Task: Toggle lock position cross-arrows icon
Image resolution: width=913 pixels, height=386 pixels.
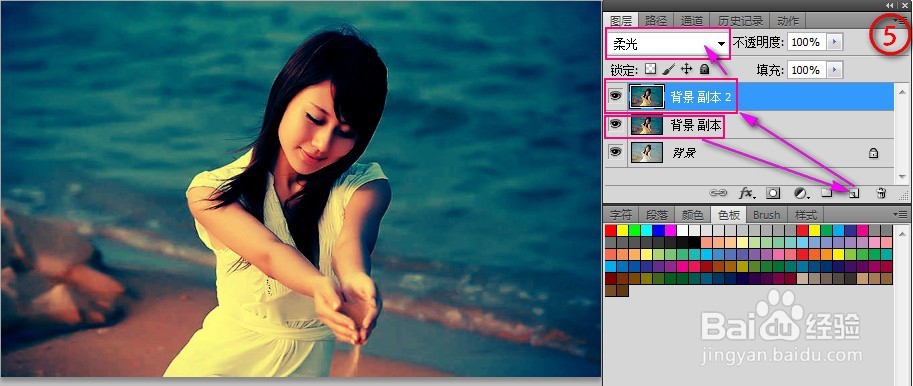Action: 686,69
